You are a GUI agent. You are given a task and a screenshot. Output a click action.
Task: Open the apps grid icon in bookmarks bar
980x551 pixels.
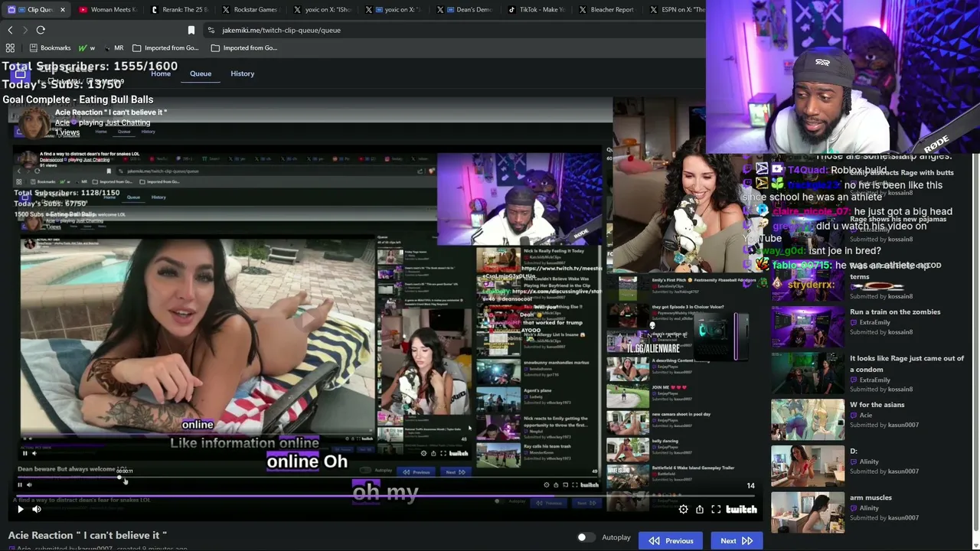click(10, 47)
